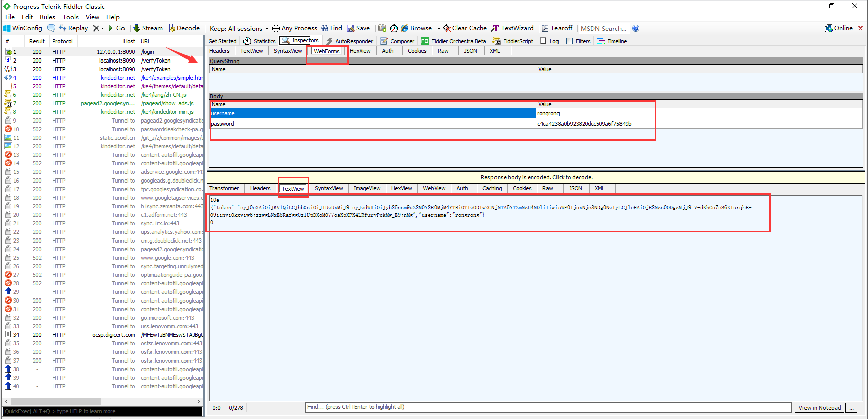Image resolution: width=868 pixels, height=419 pixels.
Task: Switch to the Timeline tab
Action: (x=612, y=41)
